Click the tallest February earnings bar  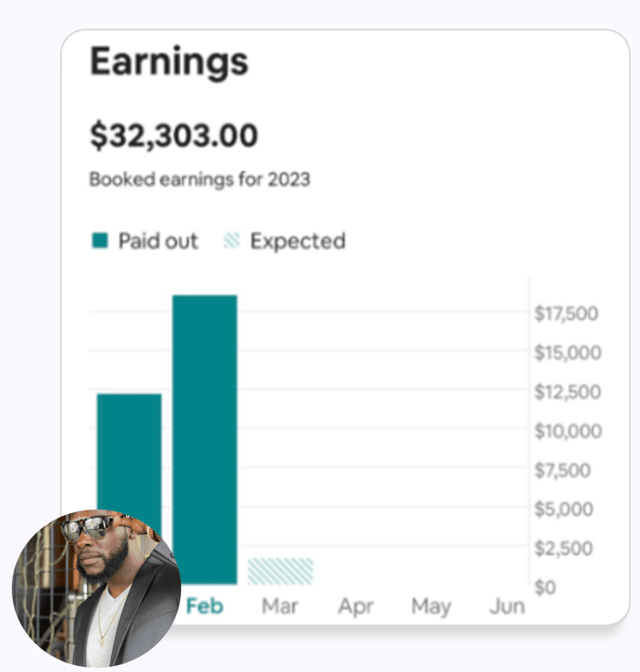click(x=205, y=439)
